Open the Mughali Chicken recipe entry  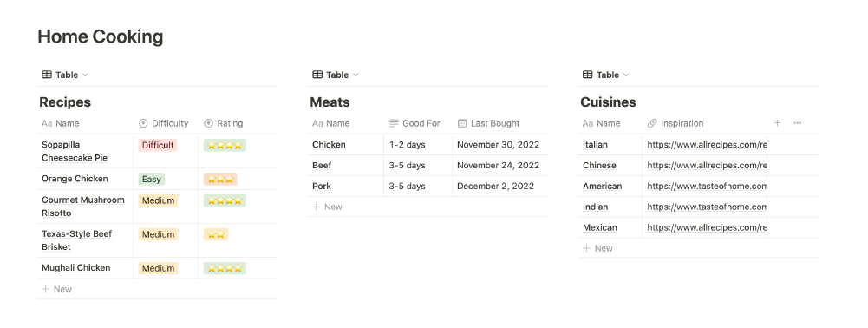click(x=75, y=267)
